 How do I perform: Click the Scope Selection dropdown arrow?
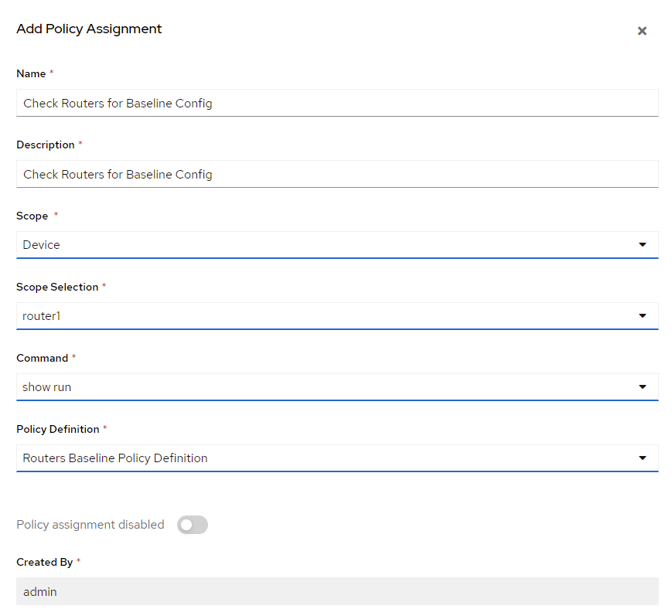[642, 315]
